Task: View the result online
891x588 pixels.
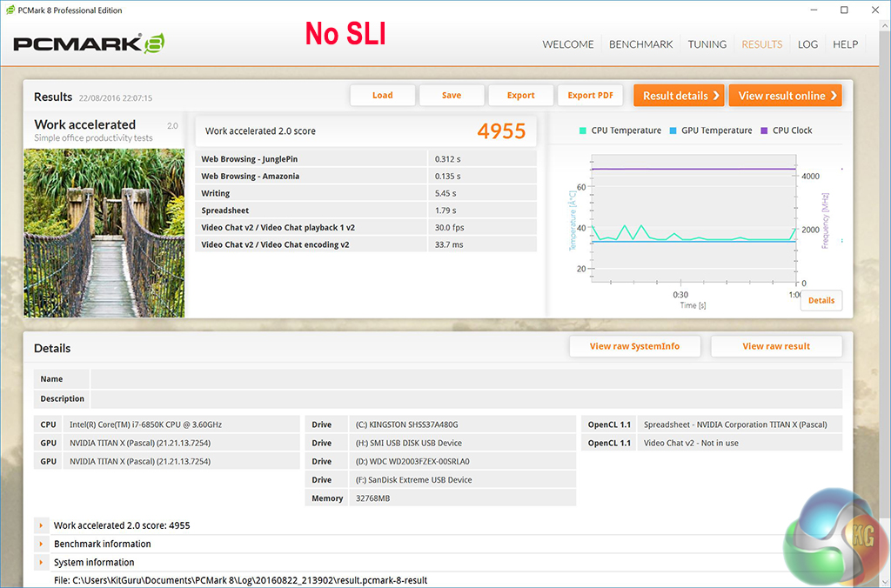Action: [787, 96]
